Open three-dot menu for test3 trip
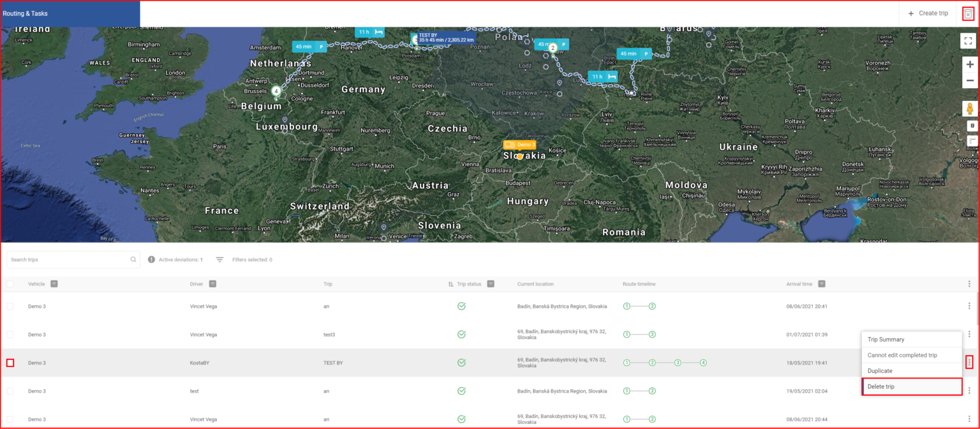Viewport: 980px width, 429px height. pyautogui.click(x=969, y=335)
